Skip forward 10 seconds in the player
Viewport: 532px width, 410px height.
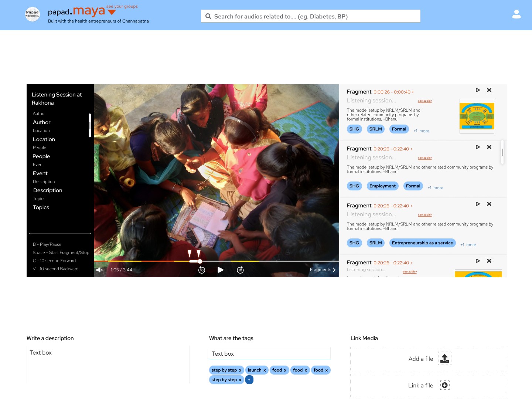[x=240, y=270]
